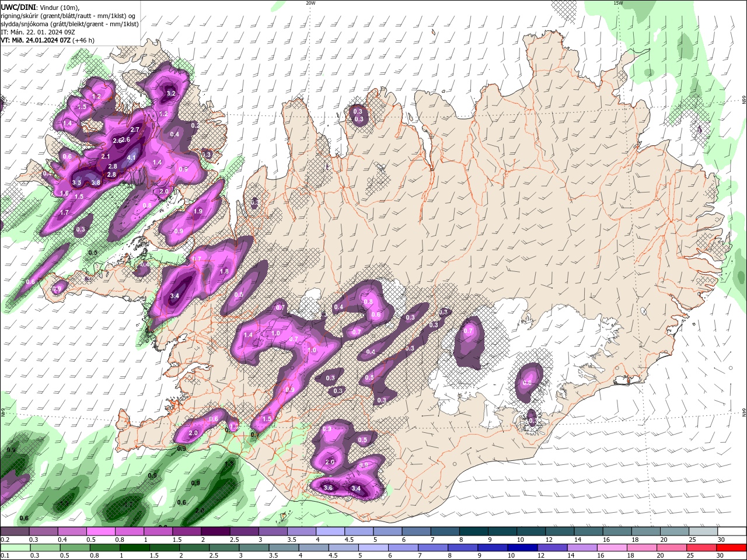Pick the lavender snow swatch between 4 and 4.5
747x560 pixels.
pyautogui.click(x=330, y=531)
